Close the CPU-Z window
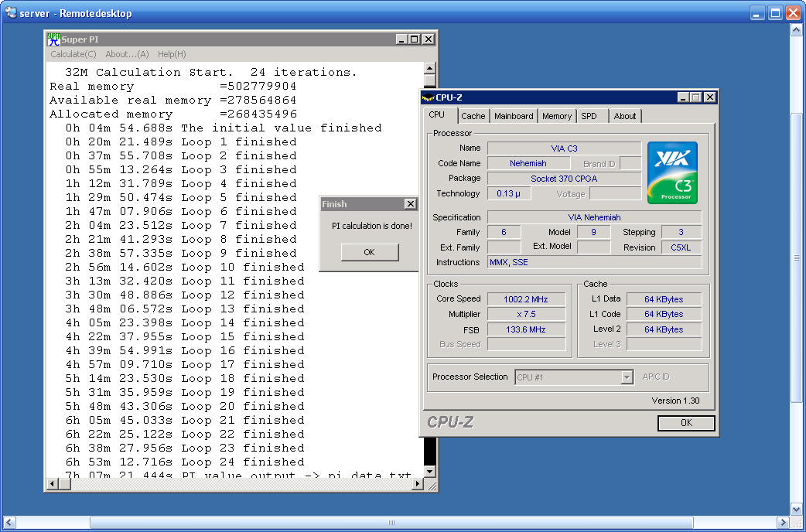Screen dimensions: 806x532 pyautogui.click(x=710, y=97)
